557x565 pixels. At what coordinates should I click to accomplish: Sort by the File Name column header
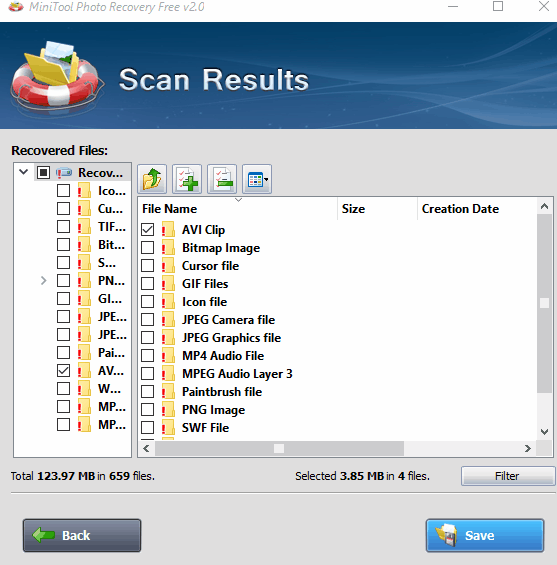[x=238, y=209]
